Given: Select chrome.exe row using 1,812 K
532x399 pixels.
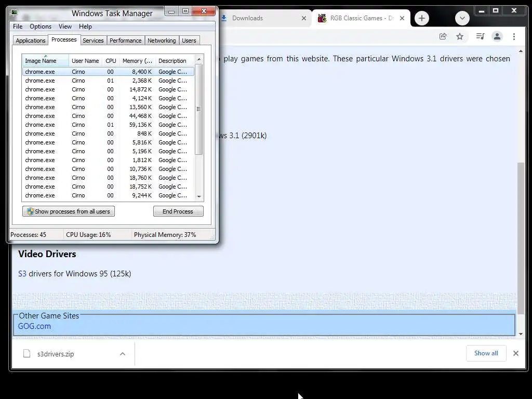Looking at the screenshot, I should (x=108, y=160).
